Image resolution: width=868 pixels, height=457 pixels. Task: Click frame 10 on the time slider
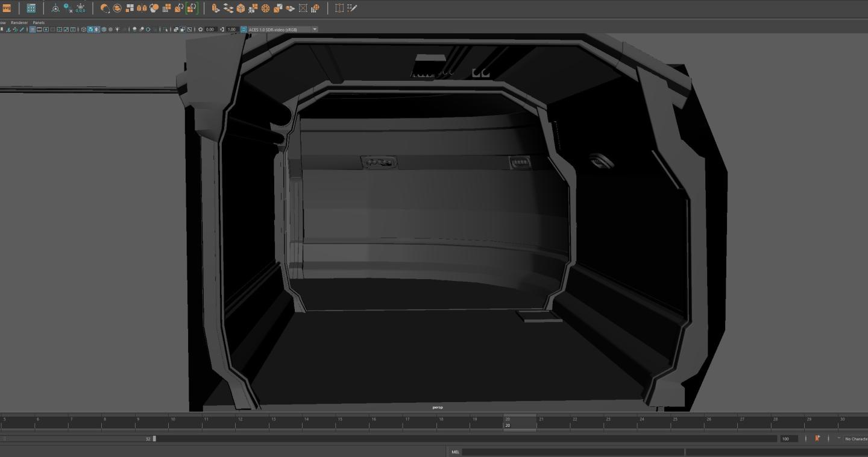tap(173, 419)
